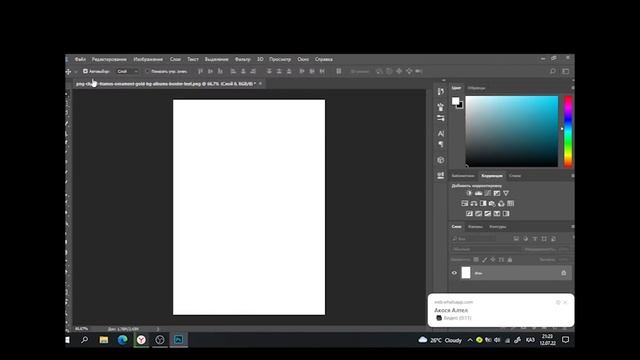Toggle lock all padlock in lock row

510,260
